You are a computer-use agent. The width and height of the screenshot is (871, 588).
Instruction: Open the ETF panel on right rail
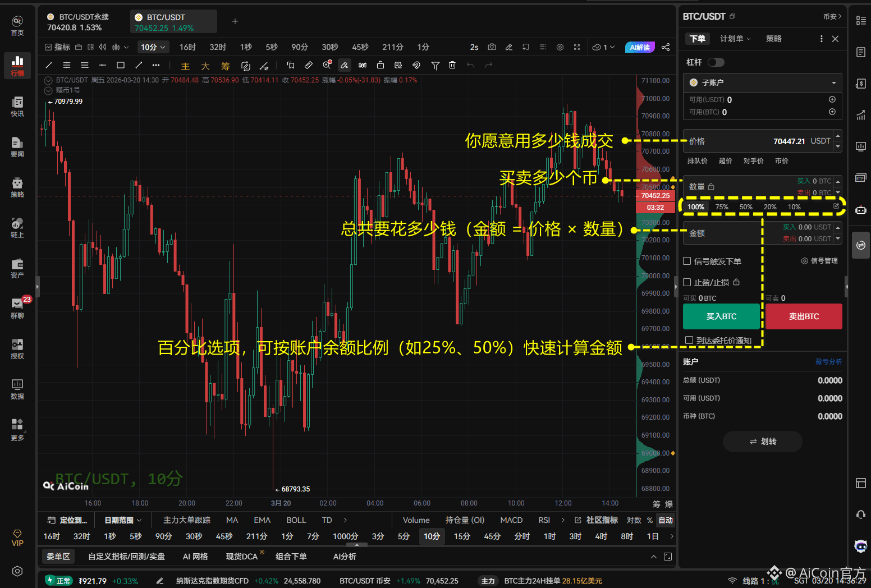[x=861, y=177]
